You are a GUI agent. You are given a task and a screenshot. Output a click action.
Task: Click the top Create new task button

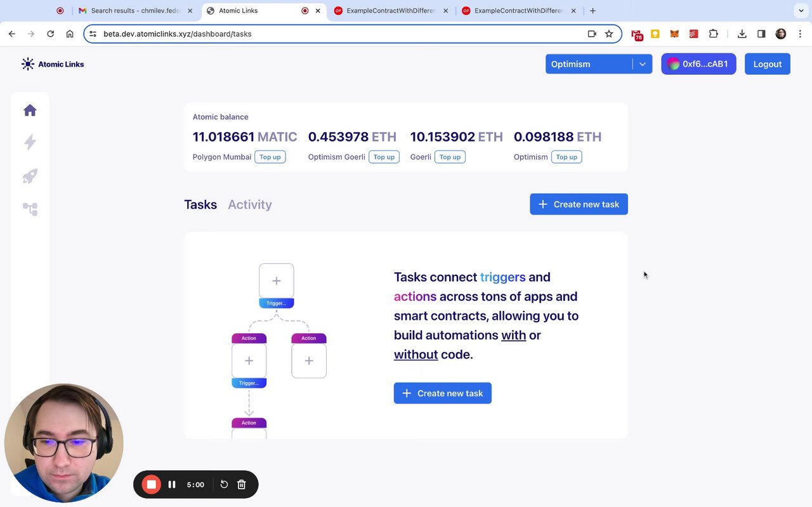[x=579, y=204]
